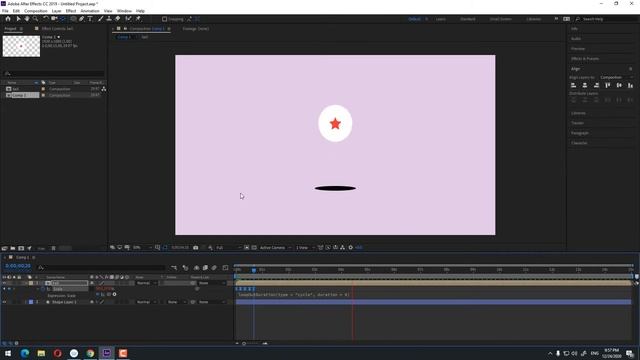Screen dimensions: 640x360
Task: Open the Composition menu
Action: coord(36,11)
